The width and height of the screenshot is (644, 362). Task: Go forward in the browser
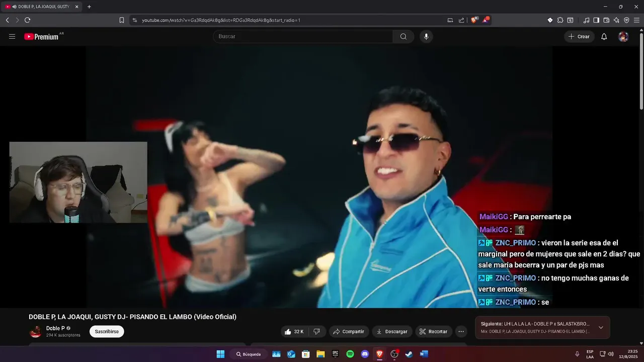tap(17, 20)
